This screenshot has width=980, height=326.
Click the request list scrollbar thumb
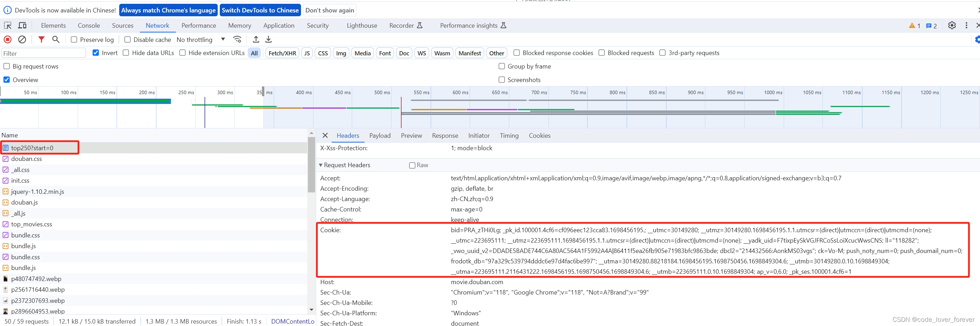(x=311, y=164)
